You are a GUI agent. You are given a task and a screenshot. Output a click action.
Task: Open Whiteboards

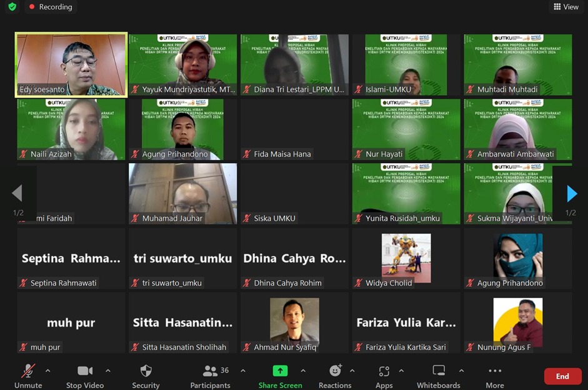439,376
